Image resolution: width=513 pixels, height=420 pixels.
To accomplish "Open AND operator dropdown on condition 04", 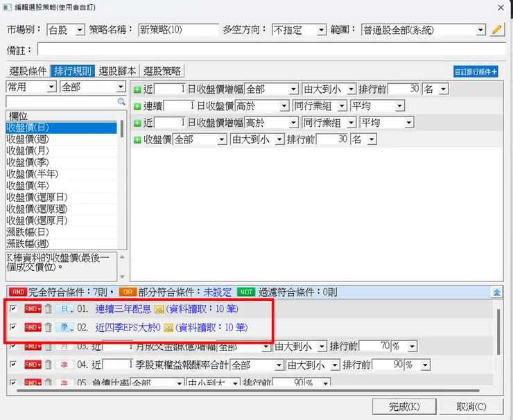I will [33, 365].
